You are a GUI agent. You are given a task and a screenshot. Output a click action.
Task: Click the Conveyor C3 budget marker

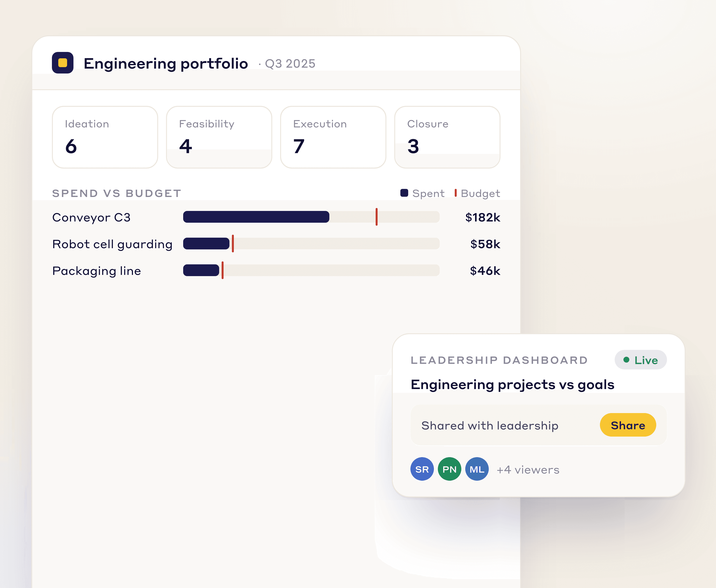pyautogui.click(x=376, y=217)
